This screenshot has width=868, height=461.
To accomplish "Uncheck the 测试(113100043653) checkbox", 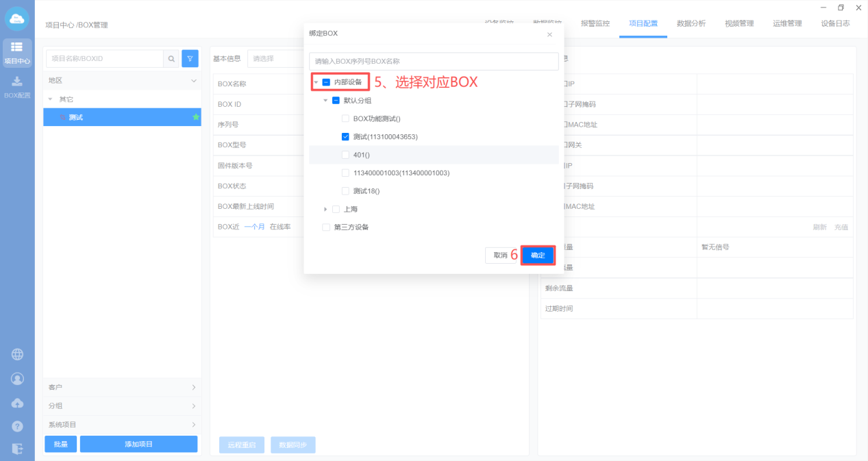I will (345, 136).
